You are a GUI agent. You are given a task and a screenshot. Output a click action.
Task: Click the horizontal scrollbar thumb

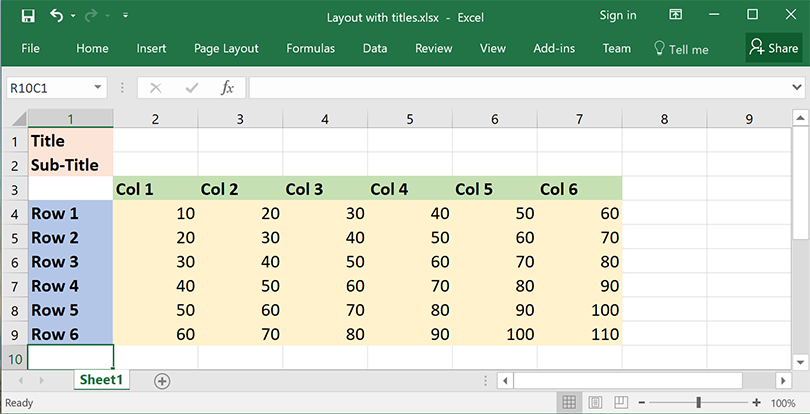(x=628, y=381)
